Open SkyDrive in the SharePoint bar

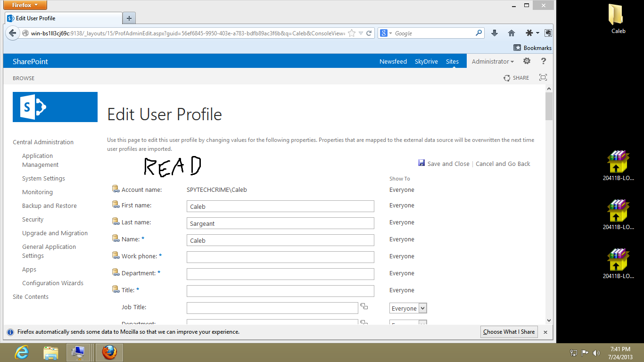click(426, 61)
